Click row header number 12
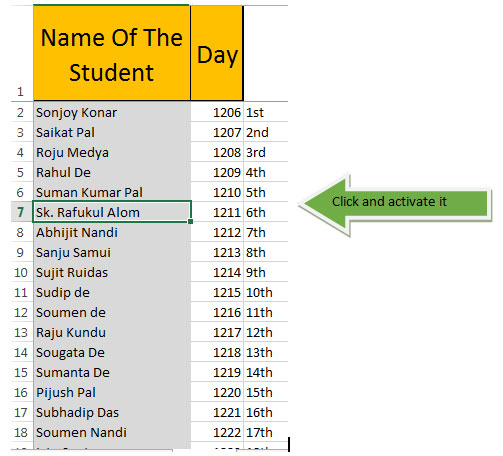This screenshot has width=503, height=456. (21, 312)
